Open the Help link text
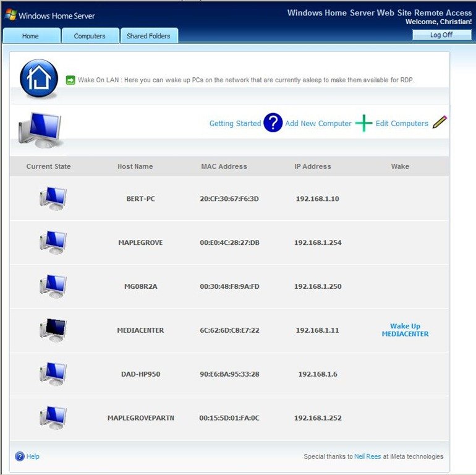This screenshot has height=475, width=476. [33, 456]
